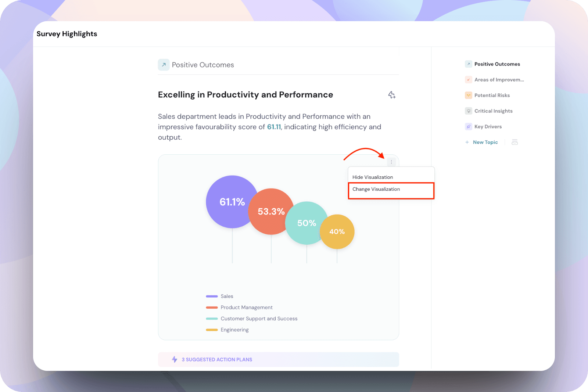
Task: Click the three-dot chart options icon
Action: point(391,162)
